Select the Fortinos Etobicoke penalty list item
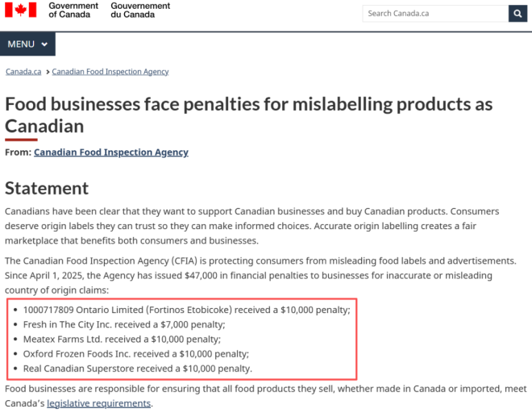 [x=186, y=309]
